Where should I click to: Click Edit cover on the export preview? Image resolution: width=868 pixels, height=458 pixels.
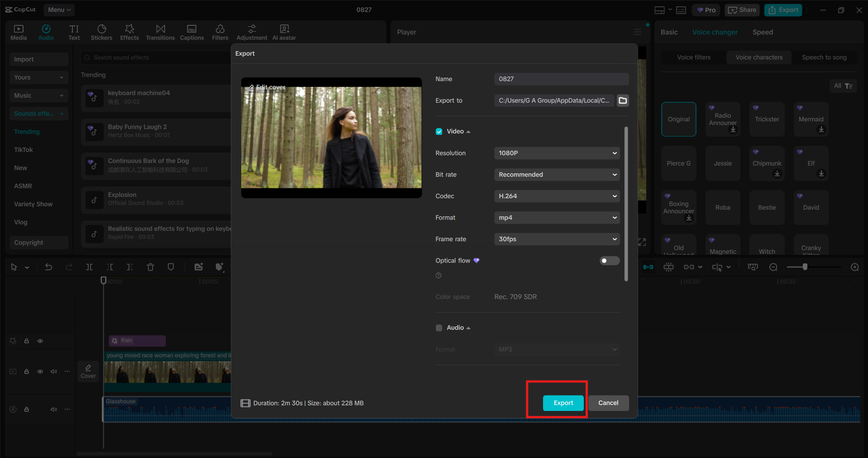click(x=267, y=87)
